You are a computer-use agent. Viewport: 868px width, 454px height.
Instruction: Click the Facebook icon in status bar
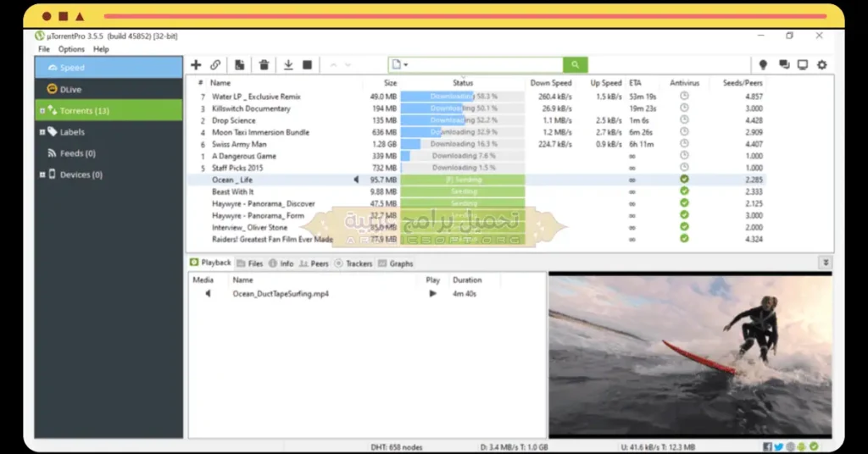click(x=768, y=446)
